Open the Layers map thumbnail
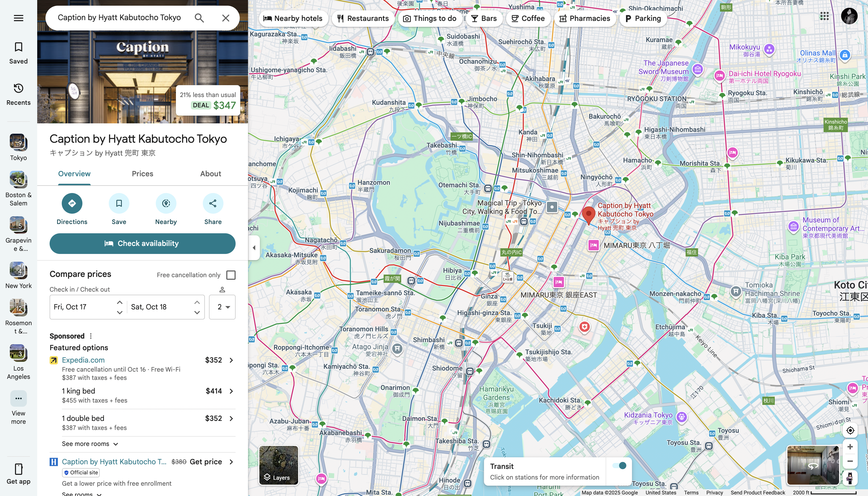Viewport: 868px width, 496px height. (x=278, y=465)
